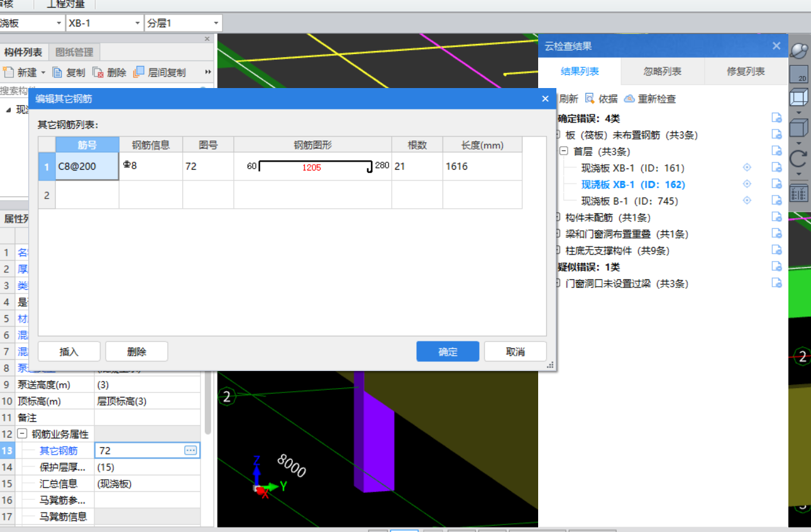This screenshot has height=532, width=811.
Task: Click ignore icon for 确定错误 4类 row
Action: (x=777, y=118)
